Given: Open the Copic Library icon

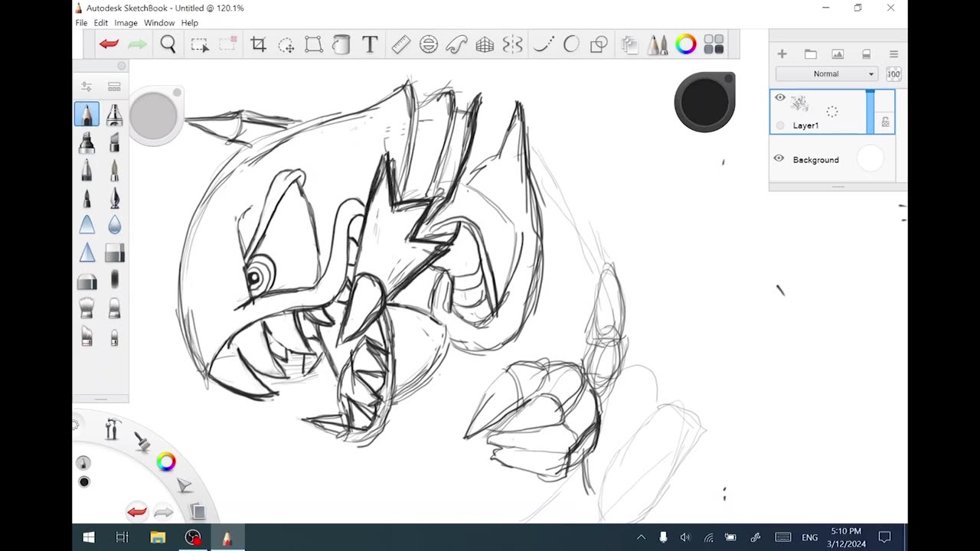Looking at the screenshot, I should pyautogui.click(x=629, y=44).
